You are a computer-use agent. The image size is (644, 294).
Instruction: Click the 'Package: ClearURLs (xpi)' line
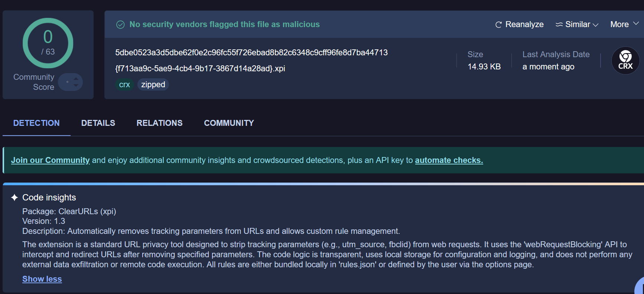point(69,211)
